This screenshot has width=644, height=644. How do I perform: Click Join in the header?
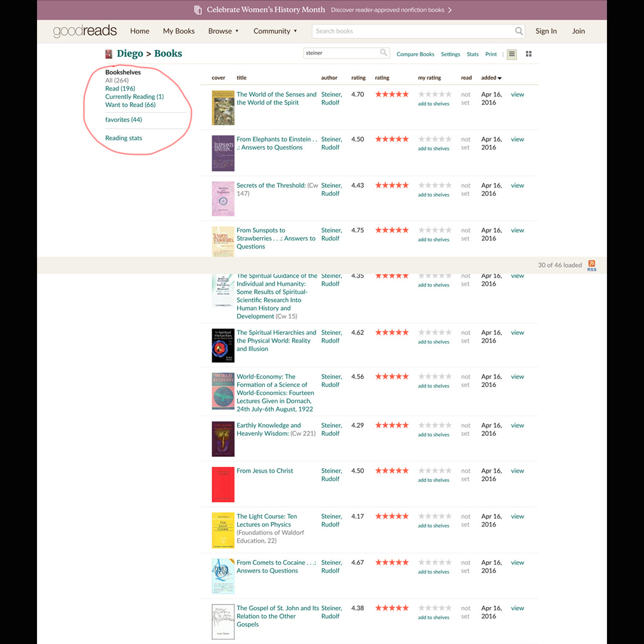[578, 31]
